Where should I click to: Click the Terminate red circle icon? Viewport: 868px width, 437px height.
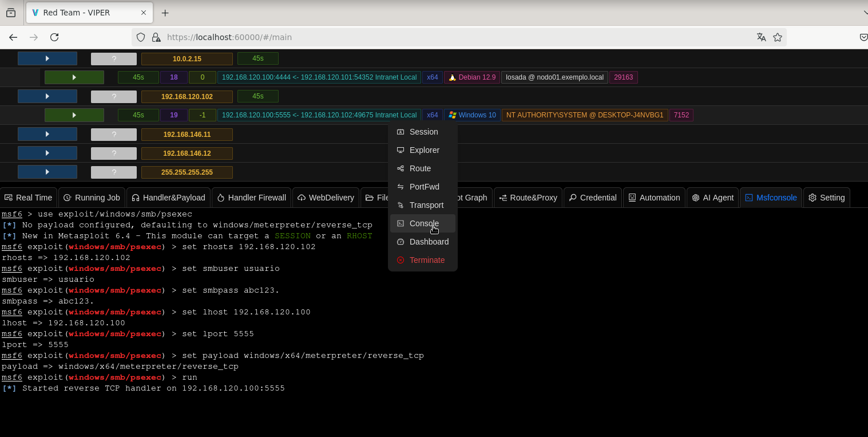(x=401, y=260)
